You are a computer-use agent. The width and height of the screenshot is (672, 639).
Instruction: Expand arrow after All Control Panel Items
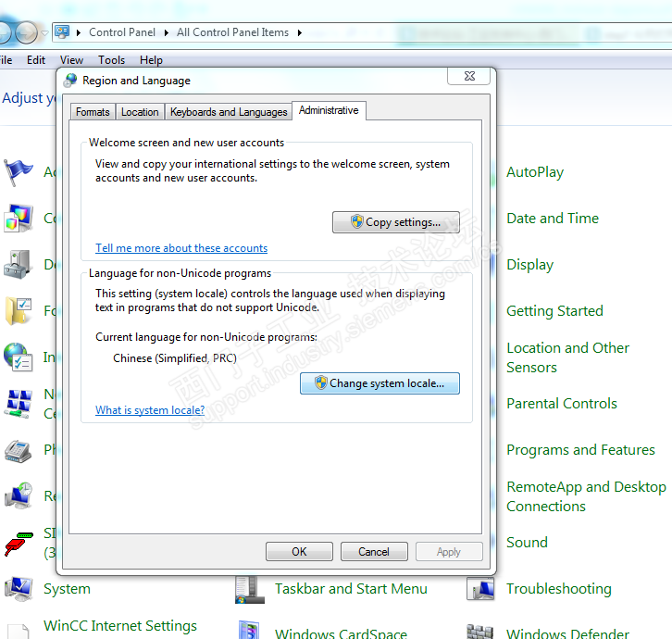tap(300, 32)
